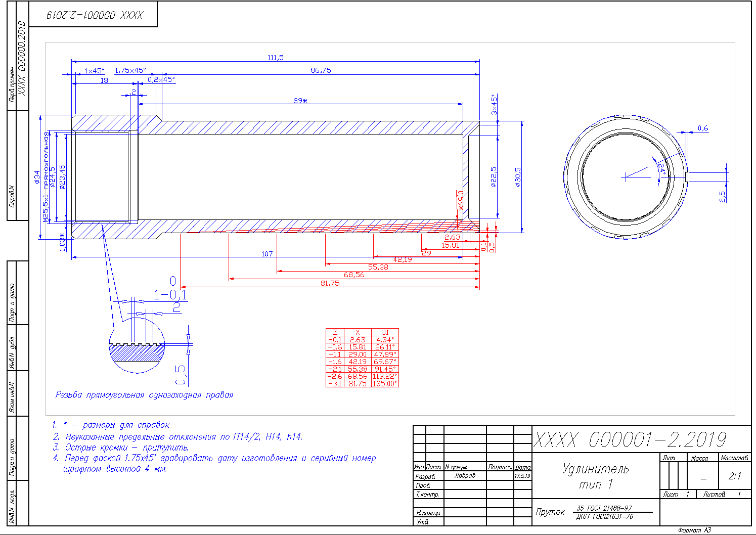Select scale value "2:1"
The width and height of the screenshot is (756, 535).
click(735, 476)
